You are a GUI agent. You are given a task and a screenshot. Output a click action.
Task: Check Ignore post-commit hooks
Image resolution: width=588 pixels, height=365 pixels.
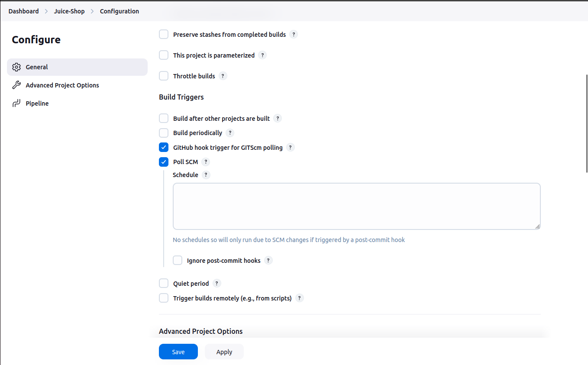point(178,260)
